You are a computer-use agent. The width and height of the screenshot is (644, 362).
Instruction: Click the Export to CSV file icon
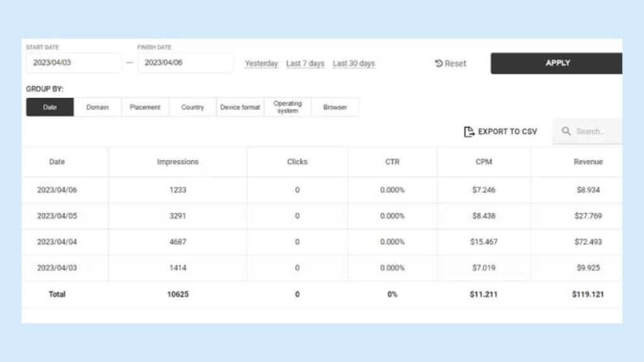(x=468, y=131)
